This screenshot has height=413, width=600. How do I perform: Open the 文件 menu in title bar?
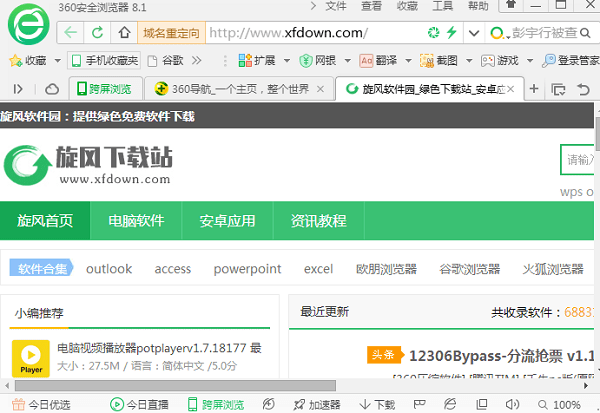tap(336, 6)
